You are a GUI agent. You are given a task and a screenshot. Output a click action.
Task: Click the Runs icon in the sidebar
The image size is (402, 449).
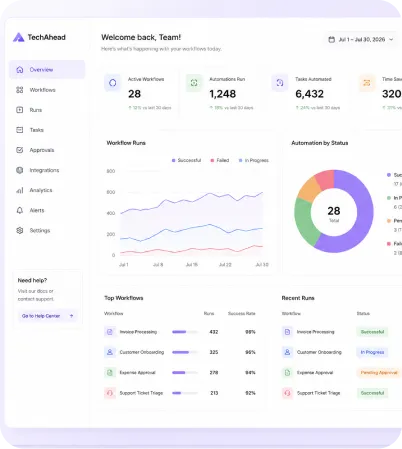tap(20, 110)
